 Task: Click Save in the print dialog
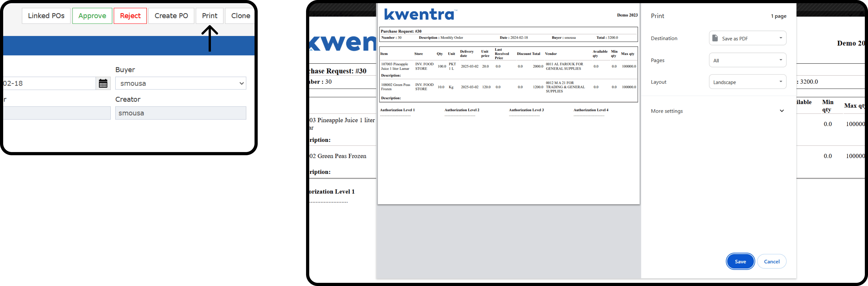pyautogui.click(x=740, y=261)
